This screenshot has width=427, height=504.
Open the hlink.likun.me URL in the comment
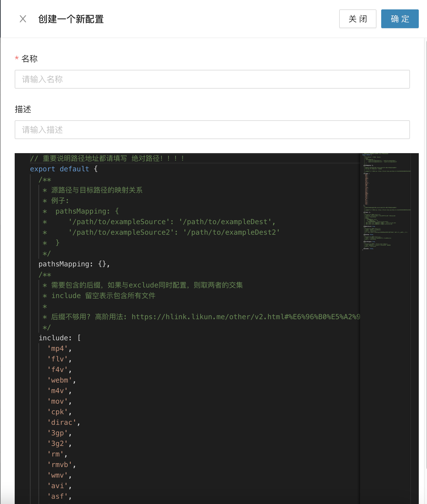coord(246,317)
